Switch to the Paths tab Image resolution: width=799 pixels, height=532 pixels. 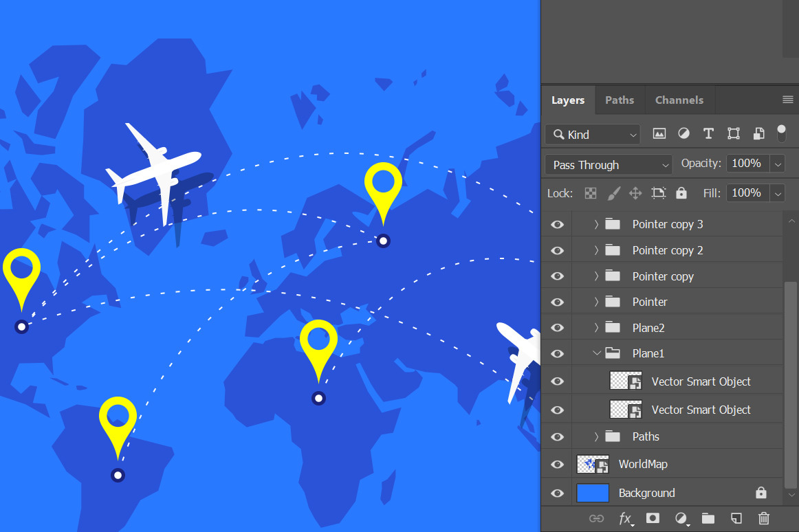tap(619, 100)
